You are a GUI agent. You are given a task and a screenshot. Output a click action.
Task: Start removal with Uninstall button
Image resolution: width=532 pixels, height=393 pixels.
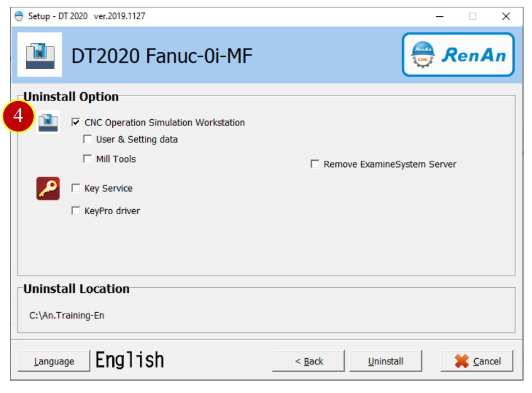click(x=386, y=361)
